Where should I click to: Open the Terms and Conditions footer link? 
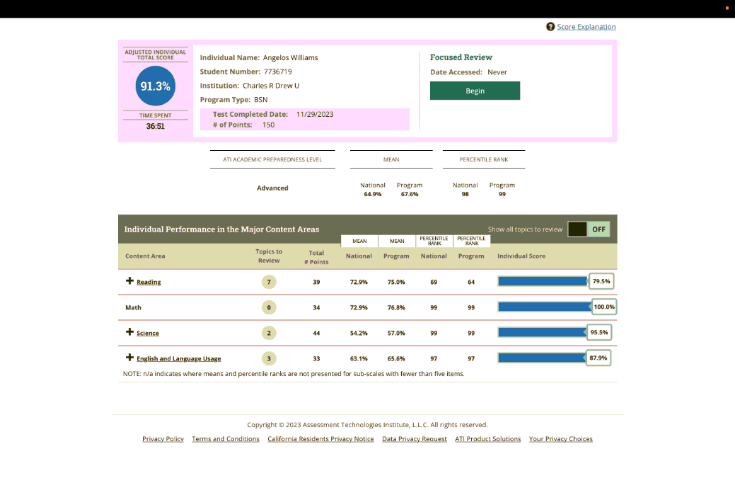225,439
